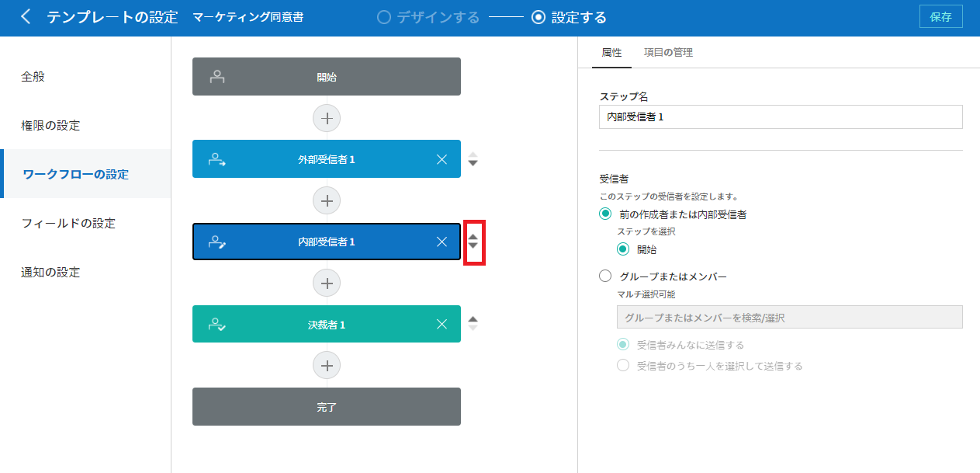980x473 pixels.
Task: Add a step below 開始 with plus
Action: point(327,118)
